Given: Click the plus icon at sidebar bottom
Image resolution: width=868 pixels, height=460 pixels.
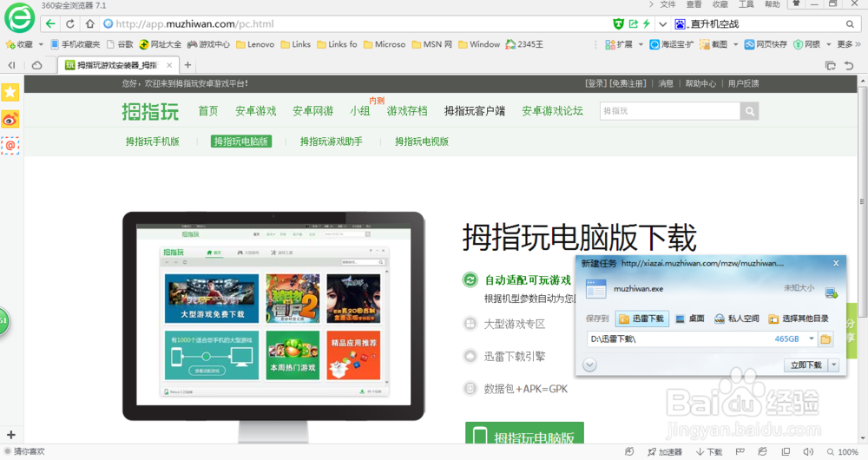Looking at the screenshot, I should (x=11, y=435).
